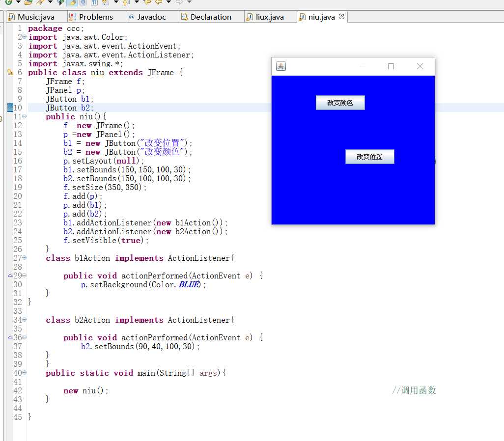This screenshot has height=441, width=504.
Task: Collapse the niu() constructor fold at line 11
Action: pos(25,116)
